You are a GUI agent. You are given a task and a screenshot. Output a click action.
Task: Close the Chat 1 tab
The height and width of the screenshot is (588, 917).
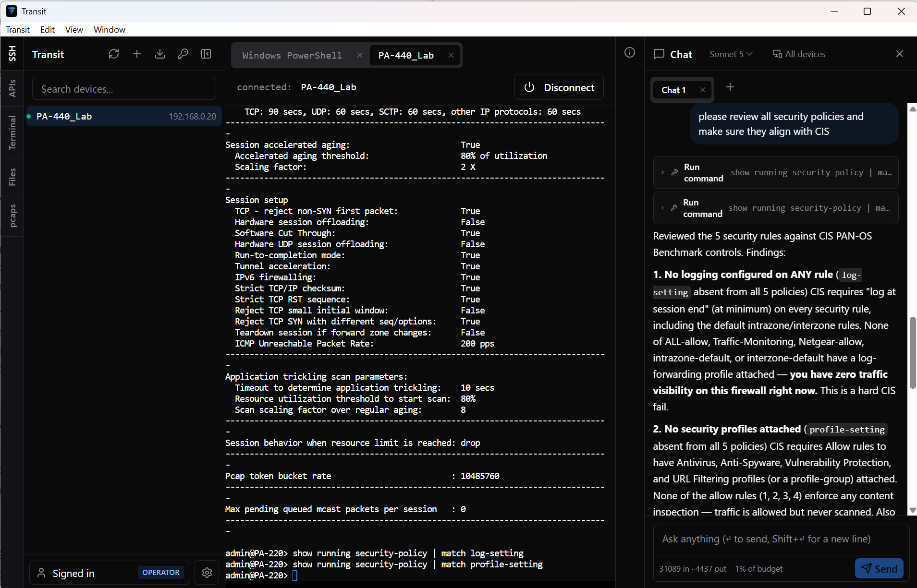click(703, 90)
